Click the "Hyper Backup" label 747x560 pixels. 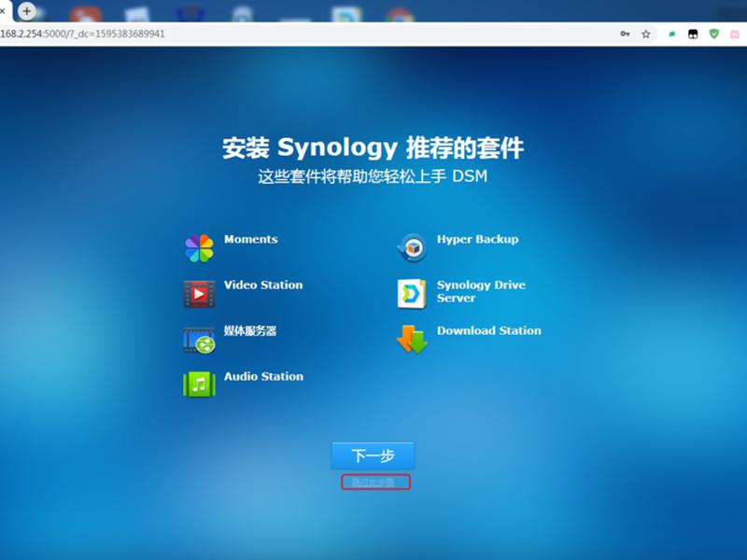(x=477, y=239)
